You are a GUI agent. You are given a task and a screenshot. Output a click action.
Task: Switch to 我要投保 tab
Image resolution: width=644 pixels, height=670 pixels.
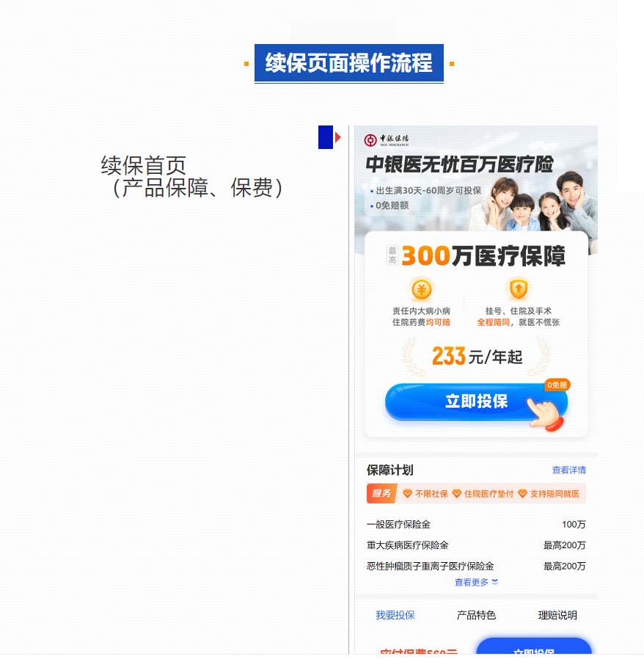pyautogui.click(x=395, y=615)
